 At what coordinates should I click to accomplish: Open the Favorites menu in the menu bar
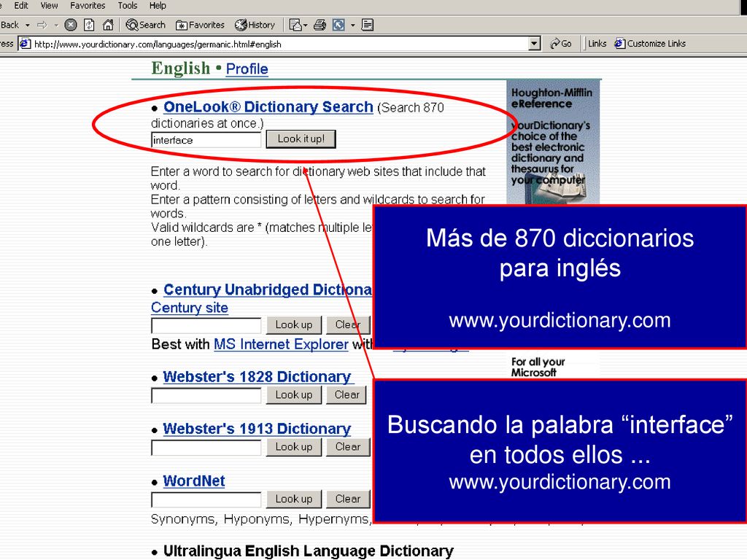[88, 6]
